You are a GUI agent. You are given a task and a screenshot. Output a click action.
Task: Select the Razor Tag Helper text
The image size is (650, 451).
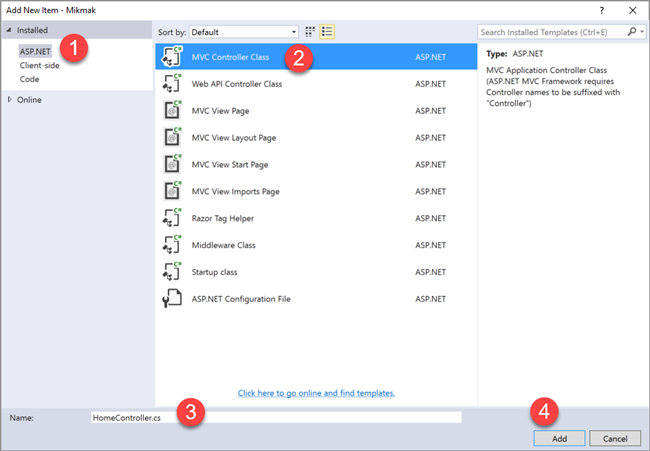(x=223, y=218)
